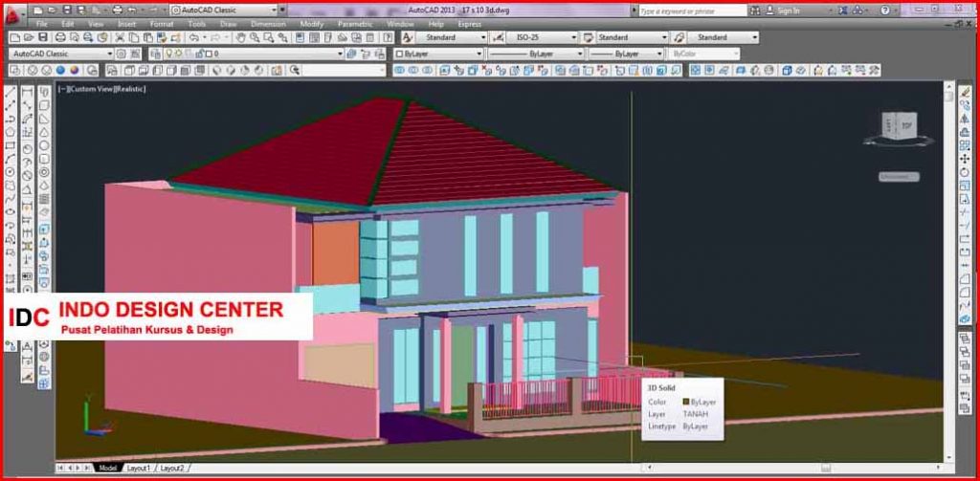This screenshot has width=980, height=481.
Task: Switch to the Model tab
Action: tap(107, 468)
